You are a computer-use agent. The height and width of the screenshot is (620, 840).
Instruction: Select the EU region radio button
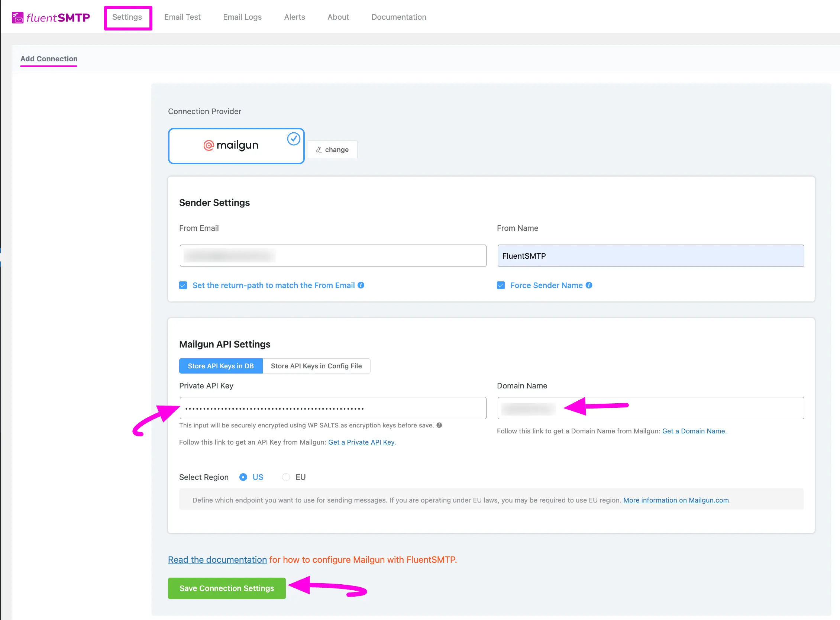point(286,477)
